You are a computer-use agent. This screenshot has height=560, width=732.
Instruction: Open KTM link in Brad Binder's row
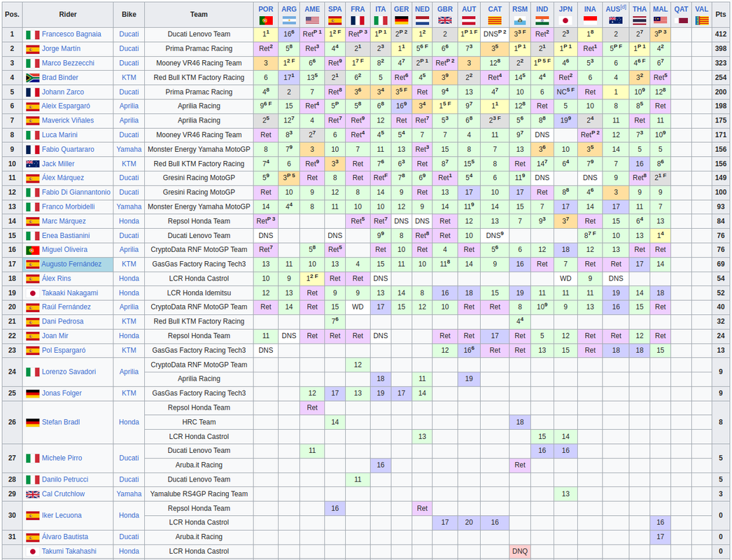click(129, 78)
